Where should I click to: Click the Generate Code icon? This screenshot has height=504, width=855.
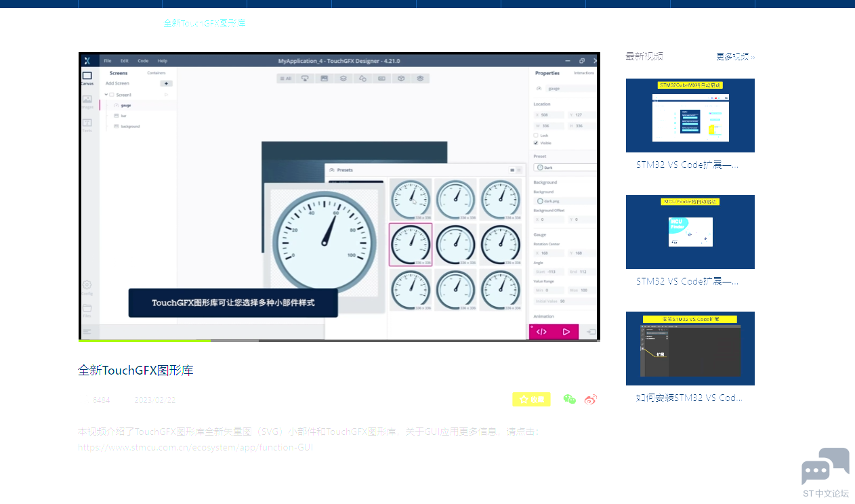[x=541, y=332]
